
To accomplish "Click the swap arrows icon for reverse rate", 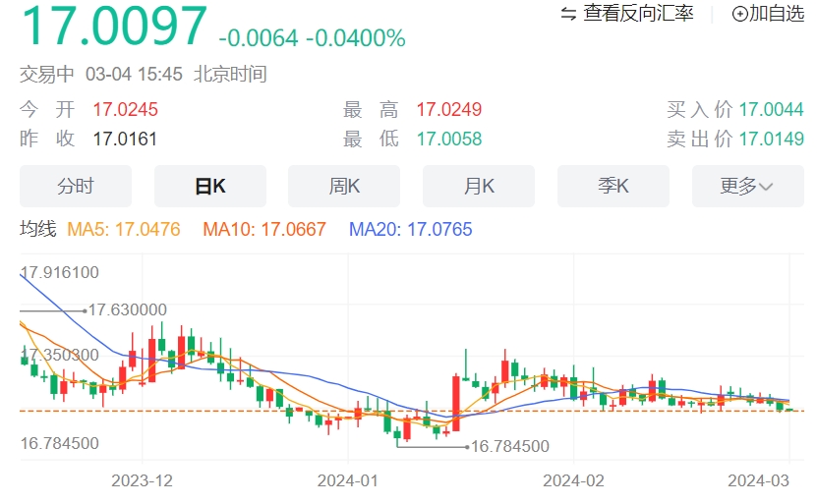I will click(568, 14).
